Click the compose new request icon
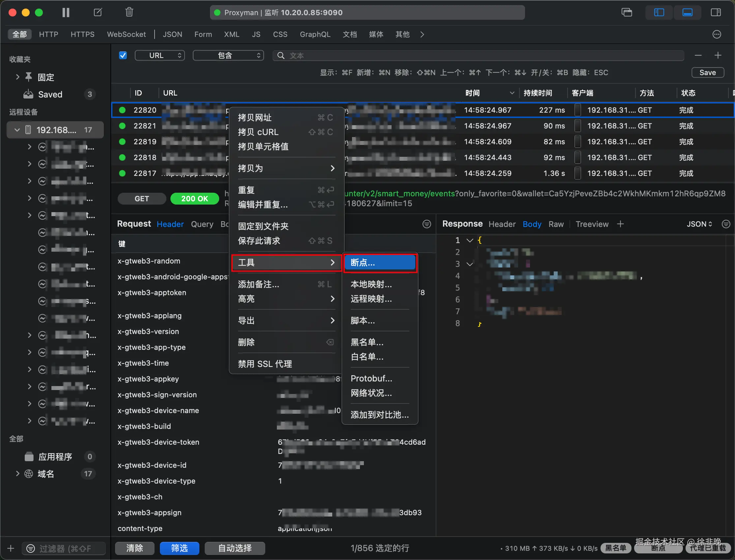Viewport: 735px width, 560px height. 98,12
